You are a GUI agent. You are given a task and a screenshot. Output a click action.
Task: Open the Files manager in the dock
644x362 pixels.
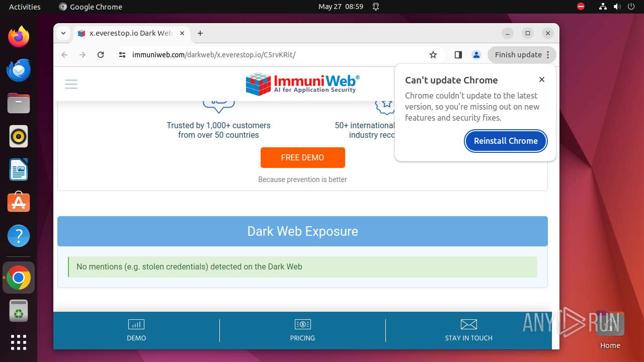(19, 103)
